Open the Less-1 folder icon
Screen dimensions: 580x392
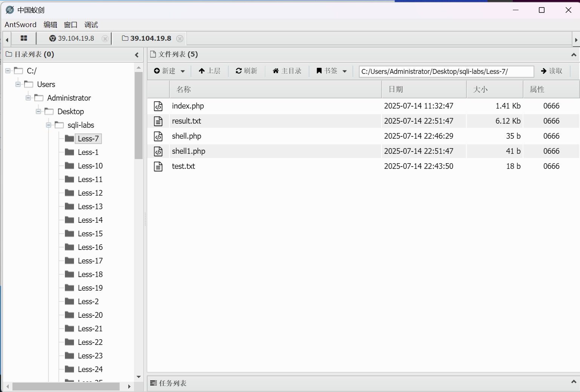pos(69,152)
